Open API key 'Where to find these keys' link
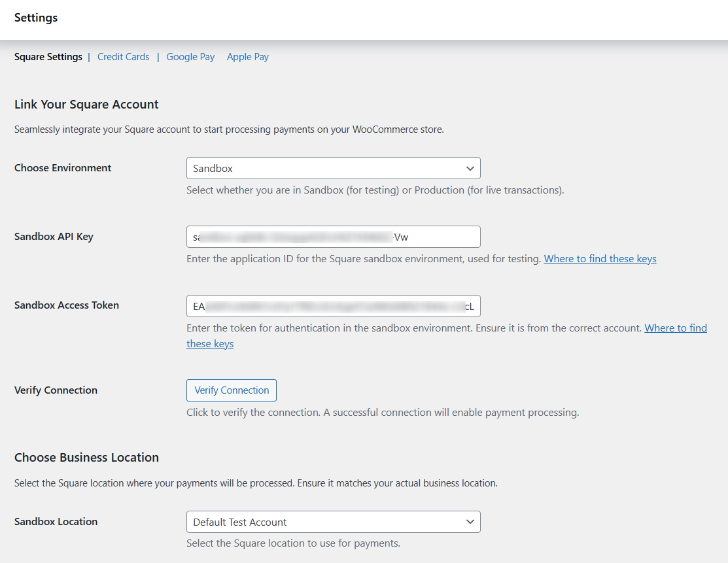The image size is (728, 563). [600, 258]
